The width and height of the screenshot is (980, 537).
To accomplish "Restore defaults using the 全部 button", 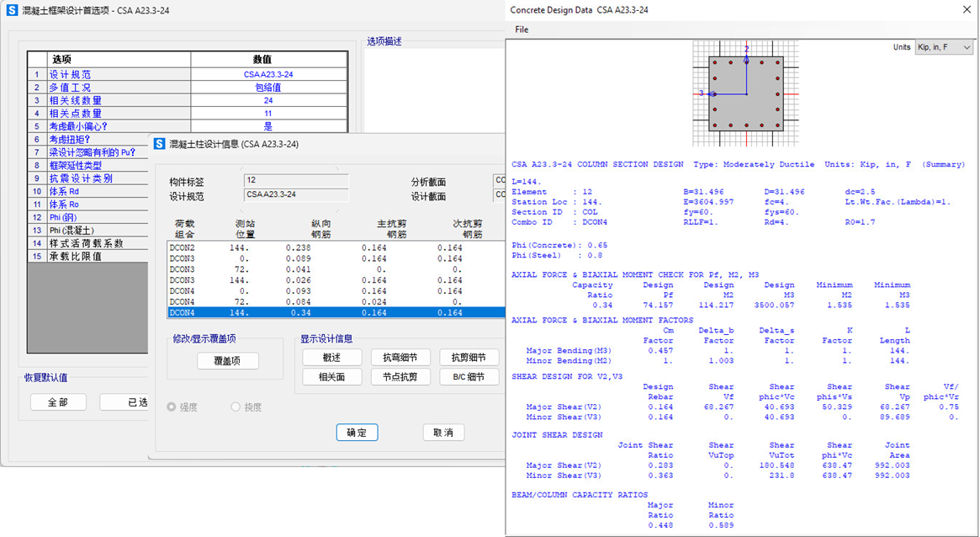I will pos(58,402).
